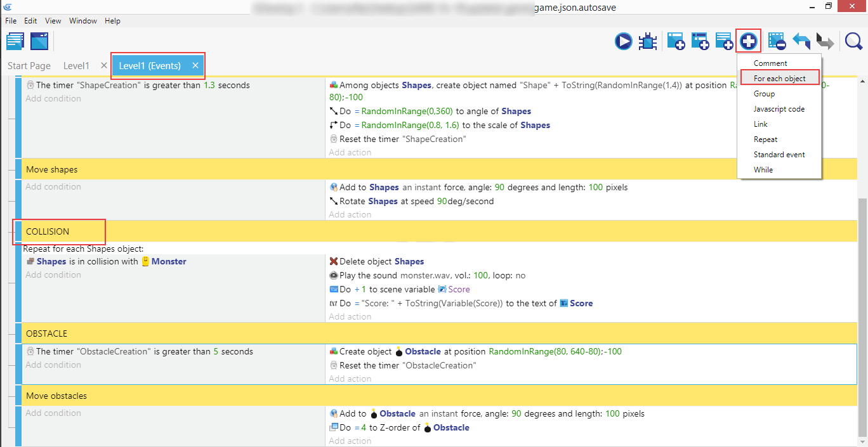Click the add comment icon
The image size is (868, 447).
[724, 42]
